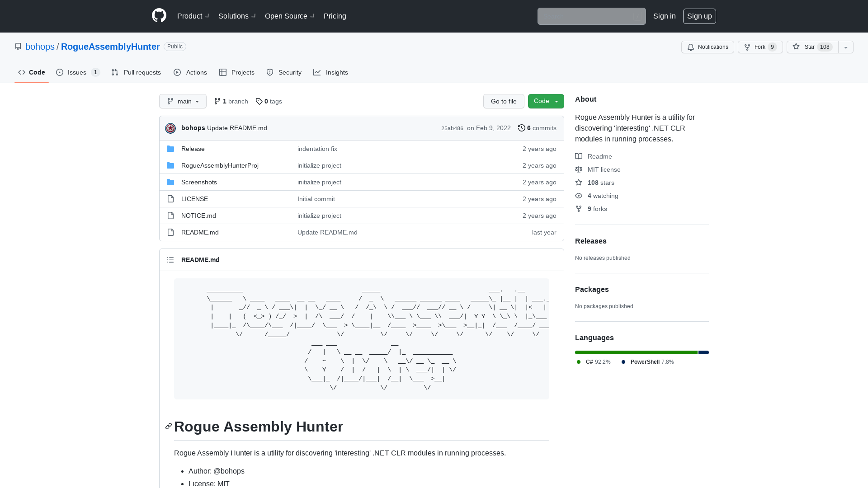Viewport: 868px width, 488px height.
Task: Expand the Product menu
Action: point(193,16)
